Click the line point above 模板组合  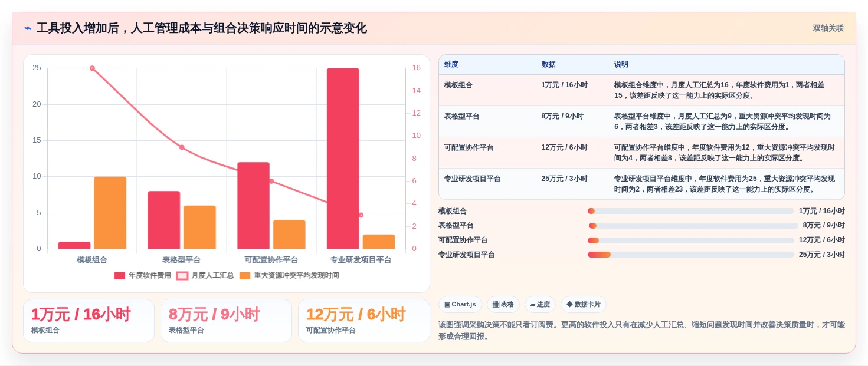(92, 68)
